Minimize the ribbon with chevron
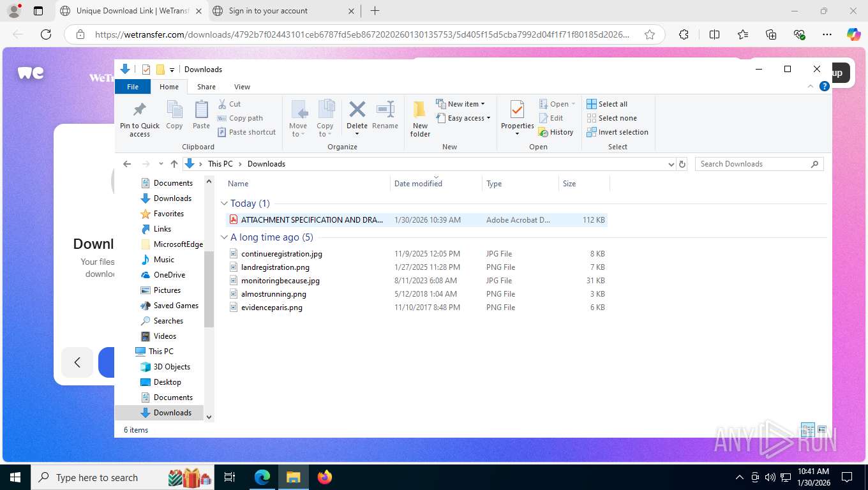868x490 pixels. 811,86
